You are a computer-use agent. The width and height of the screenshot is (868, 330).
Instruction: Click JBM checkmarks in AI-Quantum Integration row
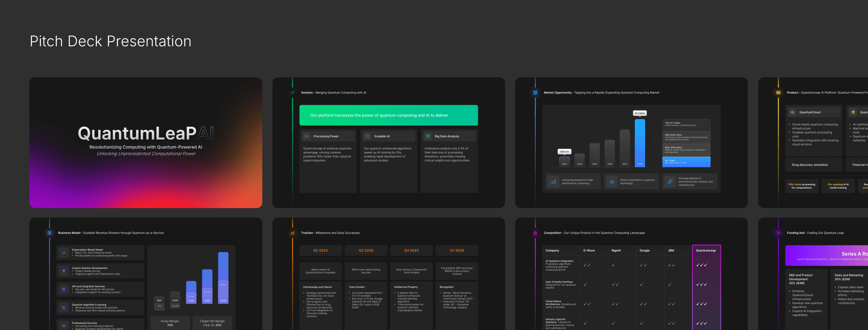click(x=671, y=265)
